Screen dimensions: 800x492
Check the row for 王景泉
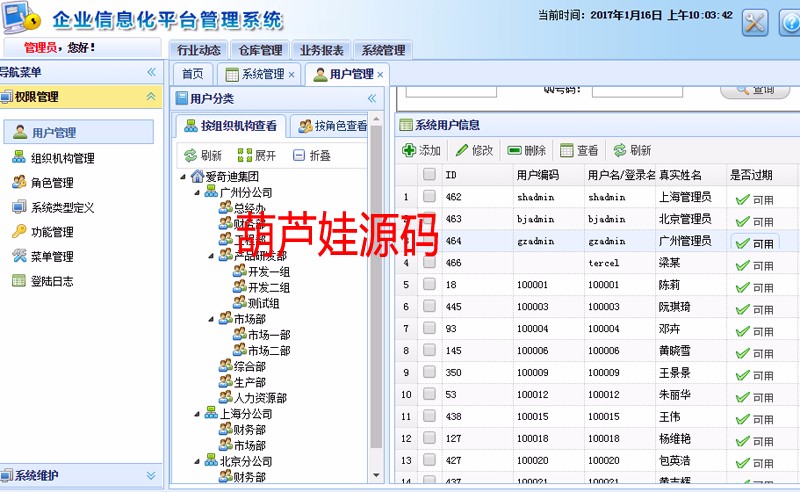(429, 372)
